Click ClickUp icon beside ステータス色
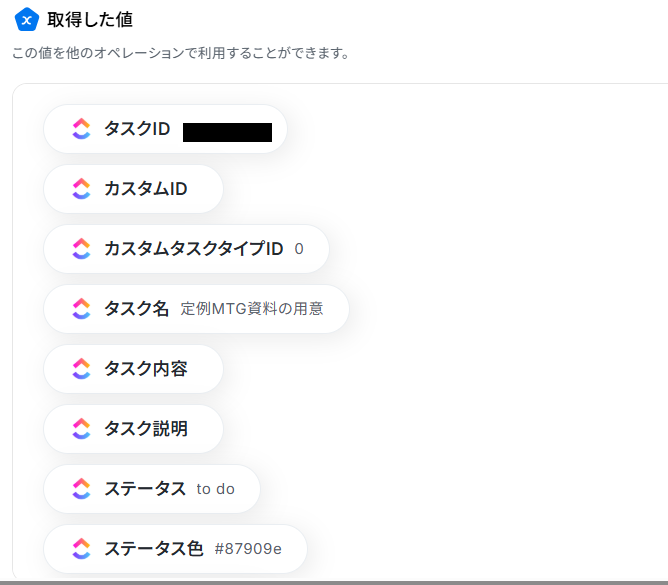The height and width of the screenshot is (585, 668). [x=82, y=549]
